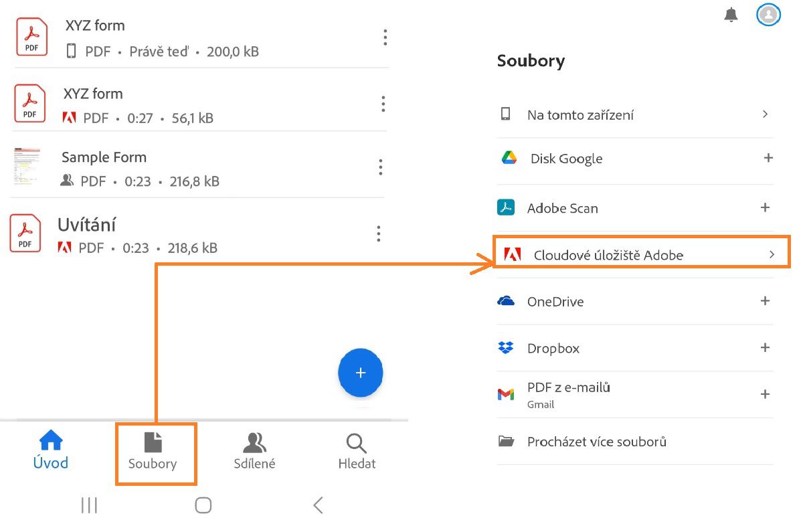803x532 pixels.
Task: Tap PDF icon of XYZ form 200,0 kB
Action: (x=31, y=37)
